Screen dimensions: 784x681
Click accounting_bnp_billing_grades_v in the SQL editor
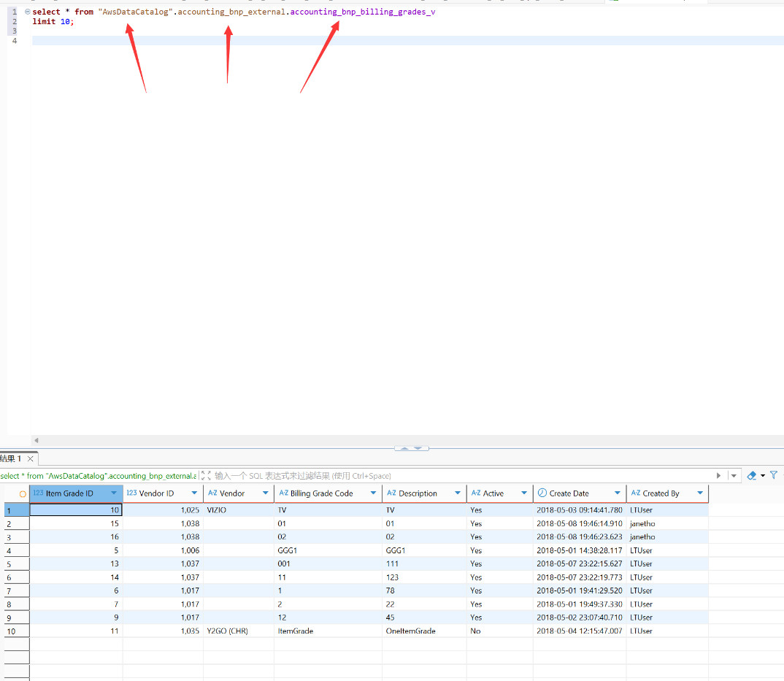tap(363, 12)
